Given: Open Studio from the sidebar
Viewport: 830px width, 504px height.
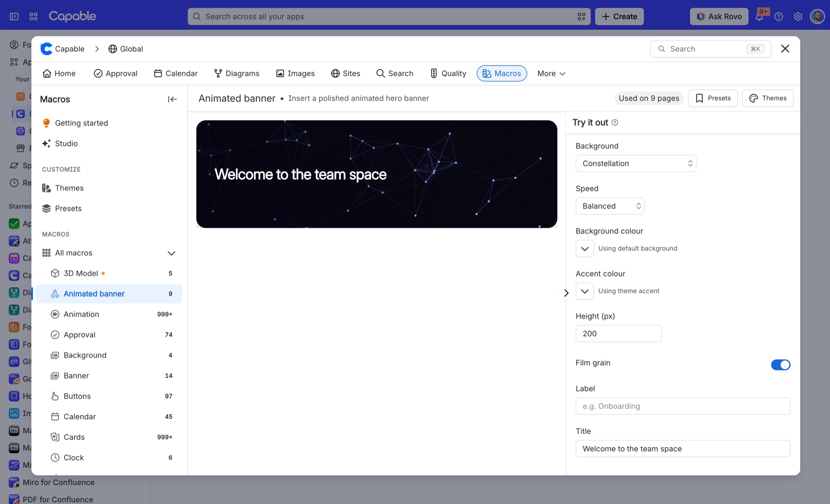Looking at the screenshot, I should (109, 144).
